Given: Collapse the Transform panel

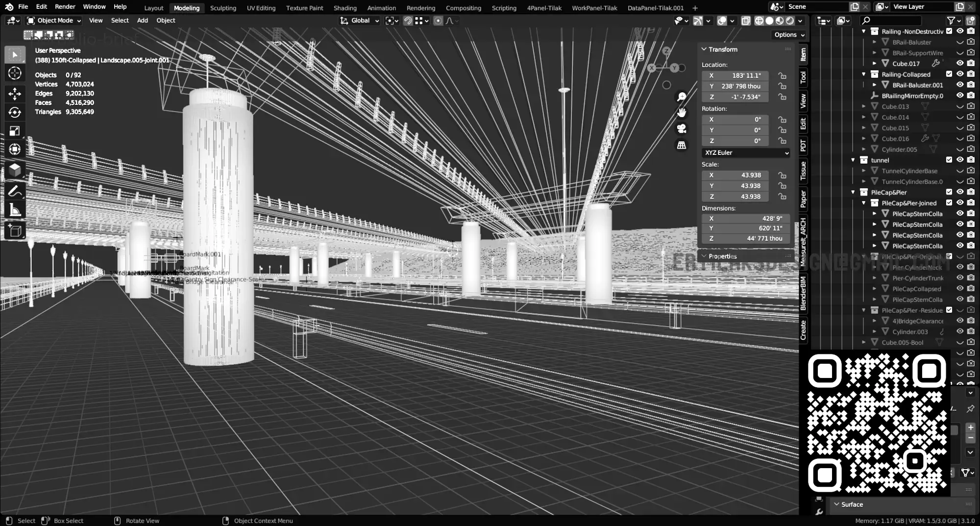Looking at the screenshot, I should 704,50.
